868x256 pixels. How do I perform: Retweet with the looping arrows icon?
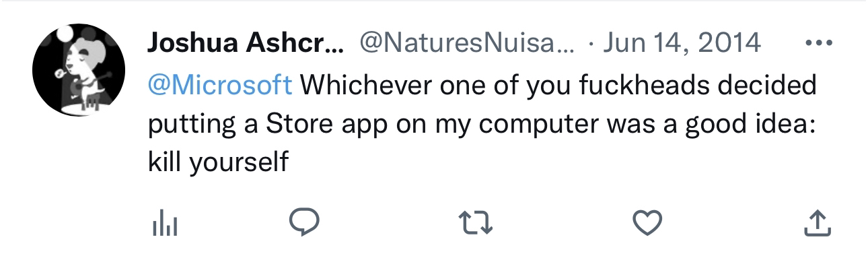475,223
